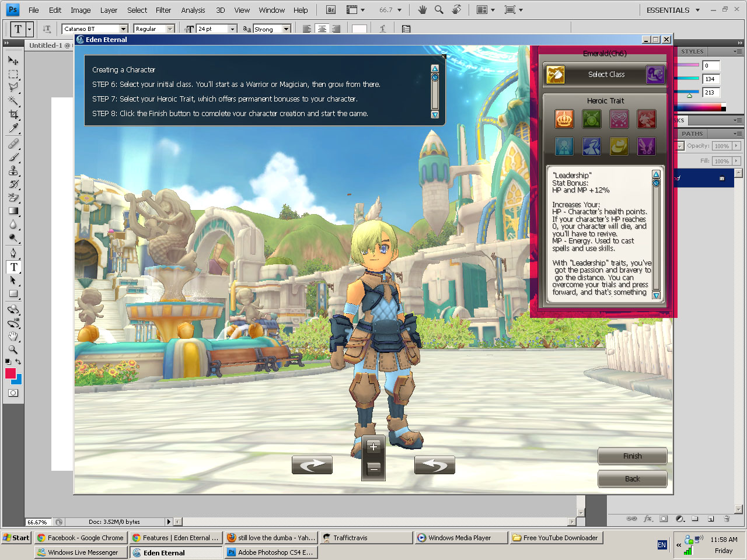Image resolution: width=747 pixels, height=560 pixels.
Task: Select the Path Selection tool
Action: [x=13, y=281]
